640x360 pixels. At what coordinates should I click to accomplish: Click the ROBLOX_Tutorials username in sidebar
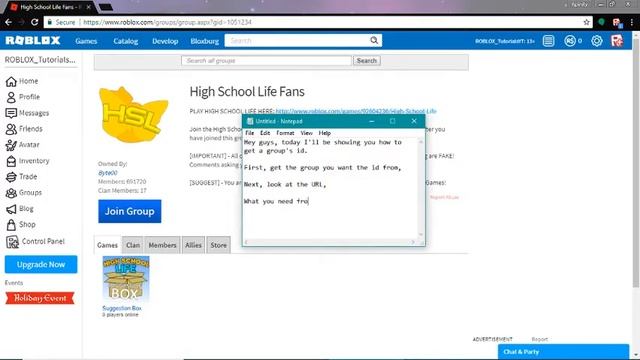coord(40,60)
